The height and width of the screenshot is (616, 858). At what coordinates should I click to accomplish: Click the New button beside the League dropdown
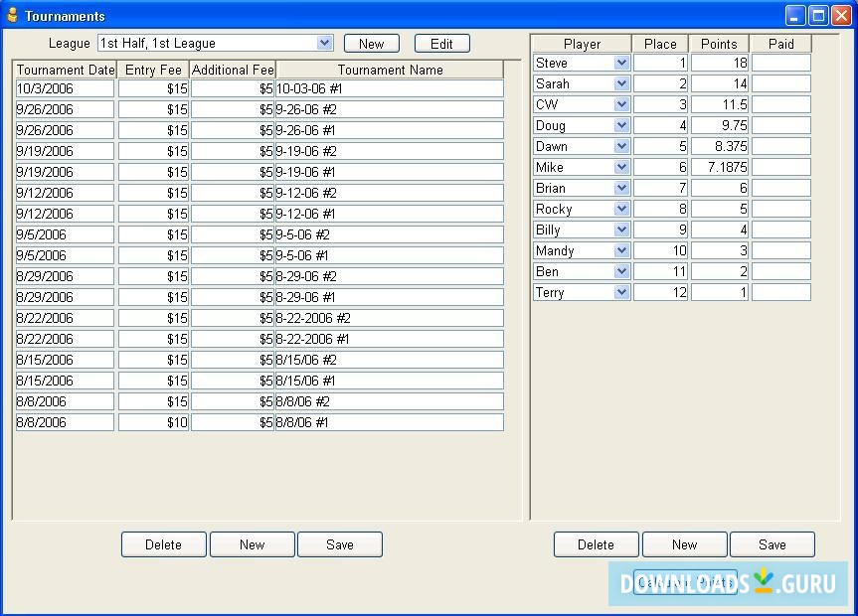point(371,43)
